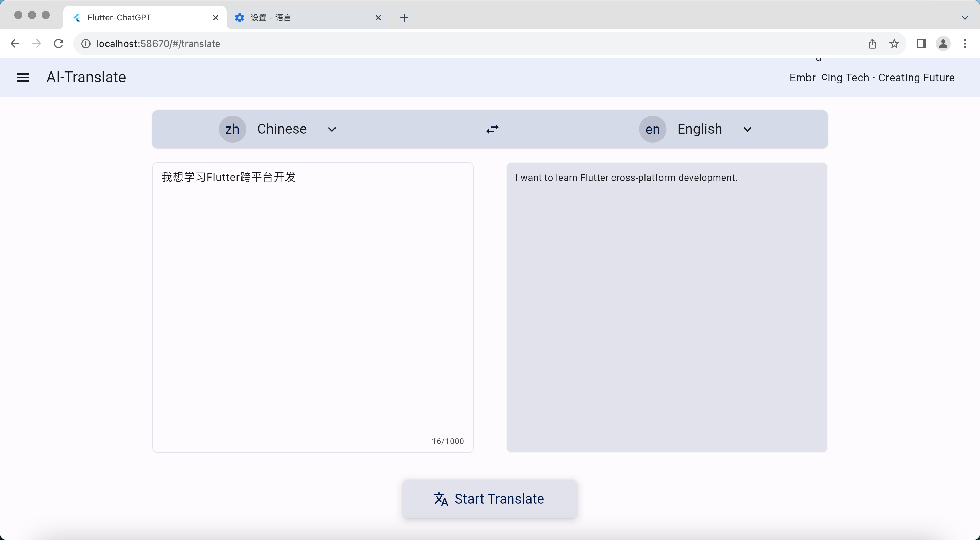Click the zh language badge
The height and width of the screenshot is (540, 980).
[x=232, y=129]
